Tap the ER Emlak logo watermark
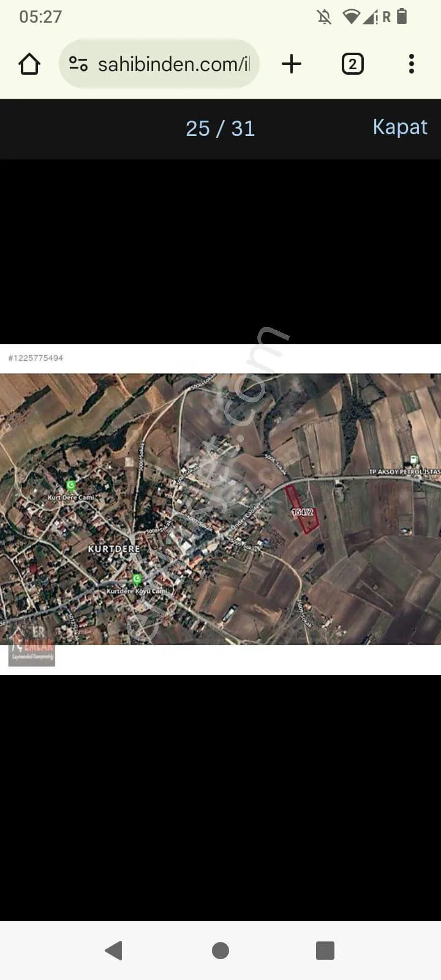Image resolution: width=441 pixels, height=980 pixels. click(x=32, y=646)
